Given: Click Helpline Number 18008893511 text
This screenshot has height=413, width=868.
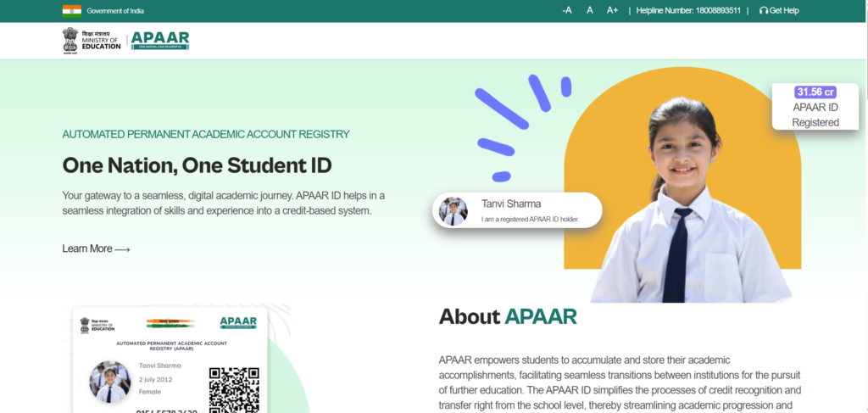Looking at the screenshot, I should click(x=688, y=10).
